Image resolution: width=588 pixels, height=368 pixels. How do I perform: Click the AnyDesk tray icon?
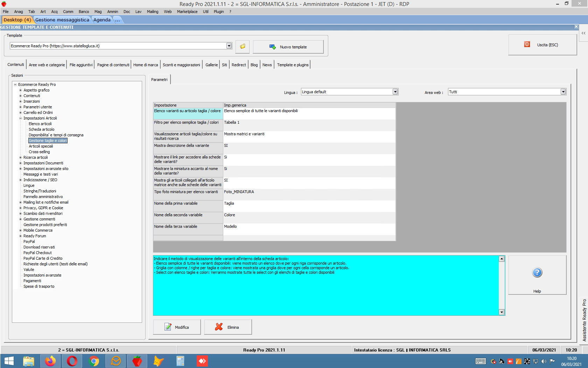click(510, 361)
